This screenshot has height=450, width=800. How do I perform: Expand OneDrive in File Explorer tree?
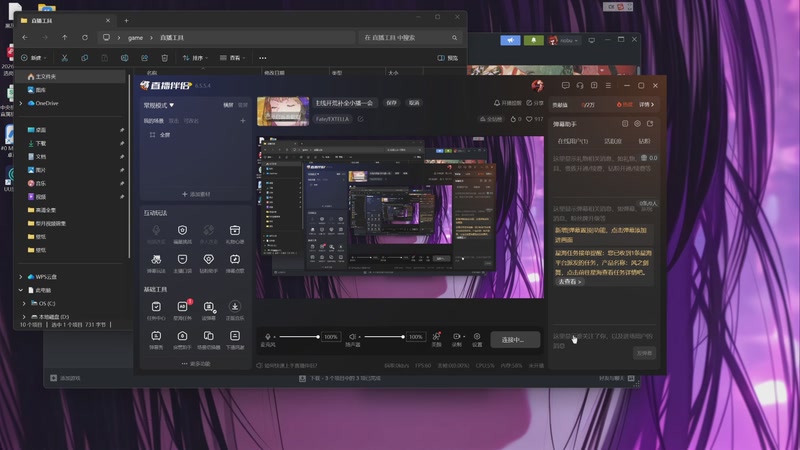(21, 103)
